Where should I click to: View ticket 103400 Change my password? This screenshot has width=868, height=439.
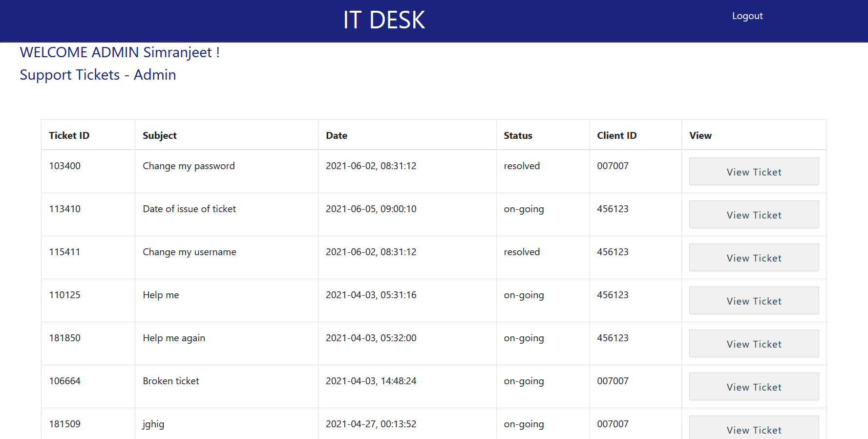(754, 172)
